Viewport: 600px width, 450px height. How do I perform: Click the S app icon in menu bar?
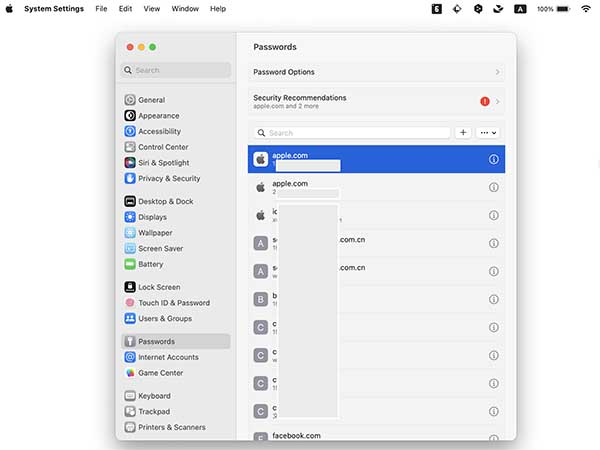pyautogui.click(x=437, y=9)
